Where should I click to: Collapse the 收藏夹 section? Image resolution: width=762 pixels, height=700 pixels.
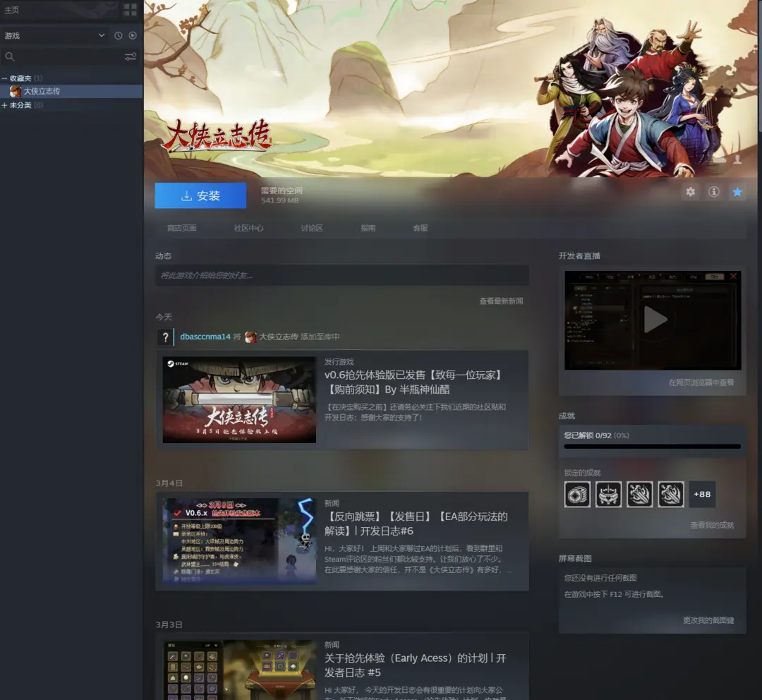pyautogui.click(x=4, y=78)
